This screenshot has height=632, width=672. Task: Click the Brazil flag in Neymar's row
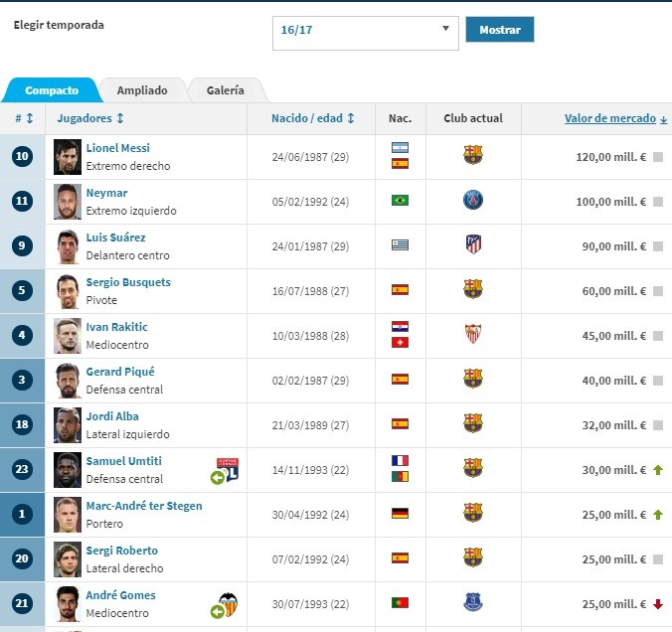coord(400,200)
